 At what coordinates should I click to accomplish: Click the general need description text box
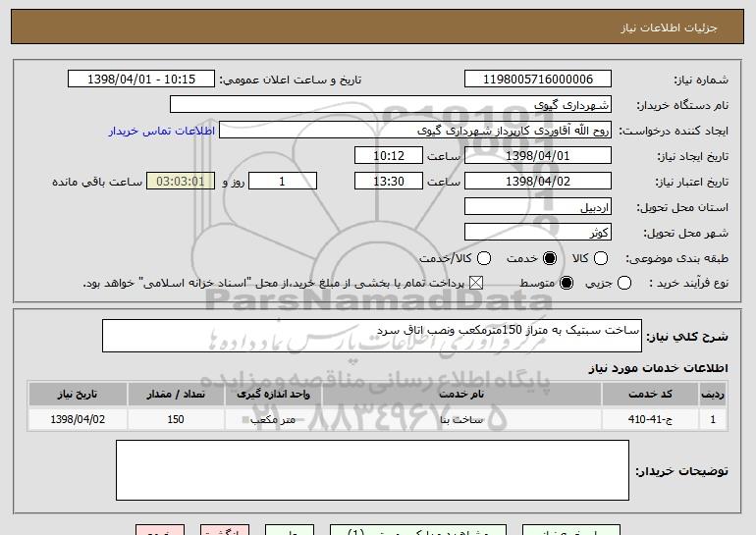click(372, 336)
